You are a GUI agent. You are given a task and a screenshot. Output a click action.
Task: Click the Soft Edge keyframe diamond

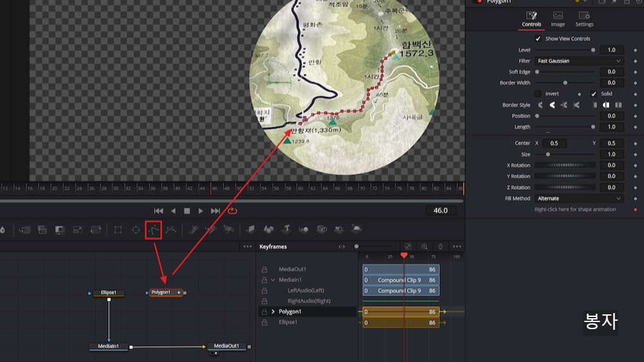(x=636, y=72)
